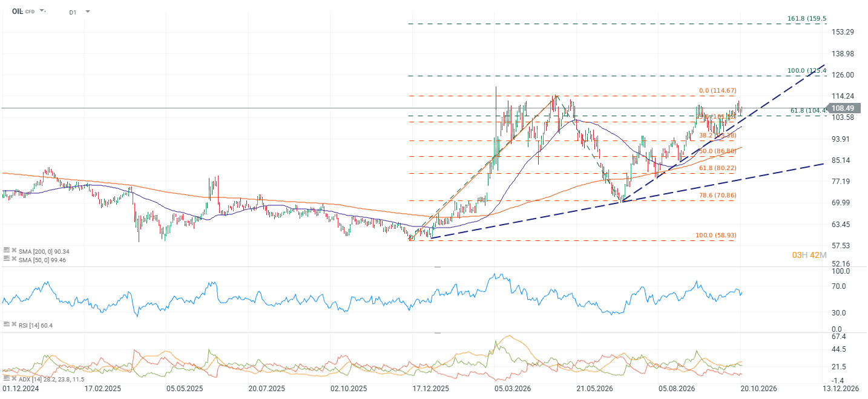This screenshot has width=868, height=399.
Task: Click the 153.29 price axis value
Action: click(844, 31)
